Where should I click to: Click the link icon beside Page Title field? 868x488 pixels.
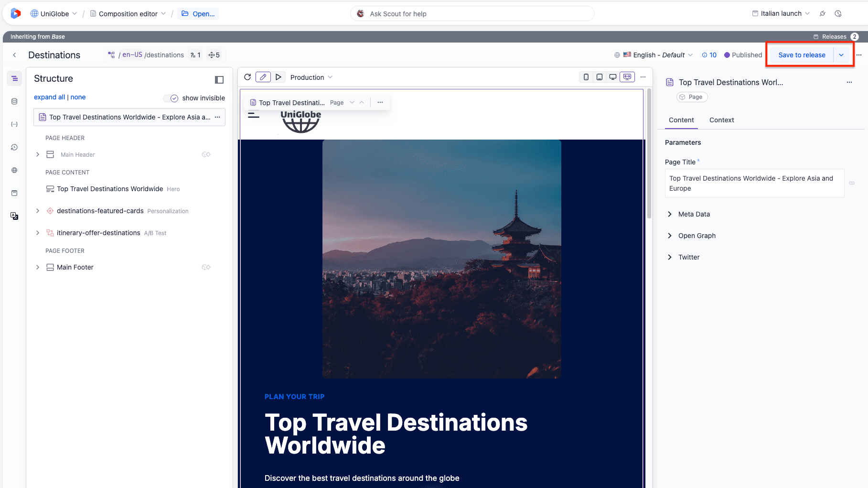(852, 183)
